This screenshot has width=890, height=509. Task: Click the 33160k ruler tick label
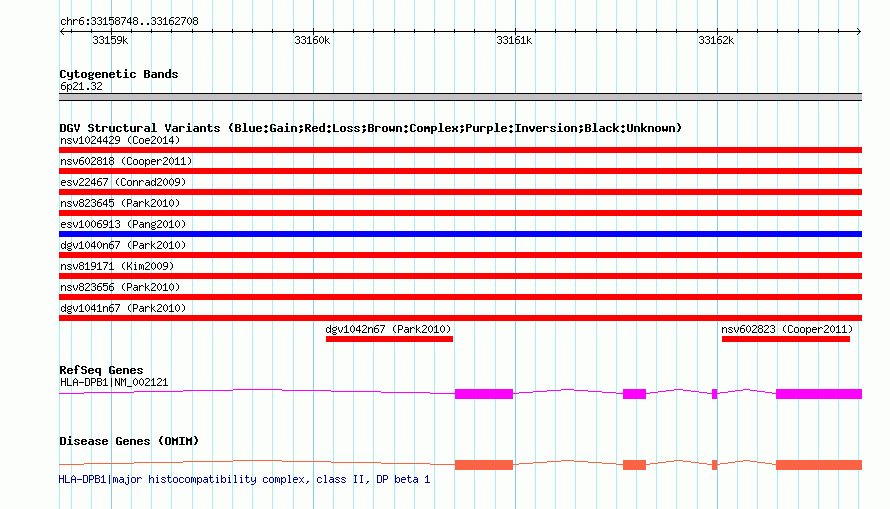[312, 41]
